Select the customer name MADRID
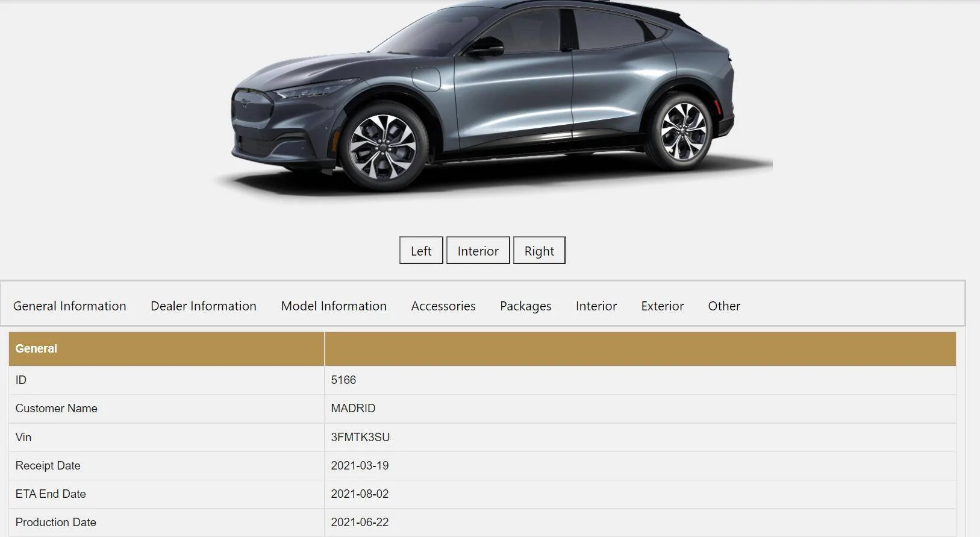Image resolution: width=980 pixels, height=537 pixels. [x=353, y=408]
